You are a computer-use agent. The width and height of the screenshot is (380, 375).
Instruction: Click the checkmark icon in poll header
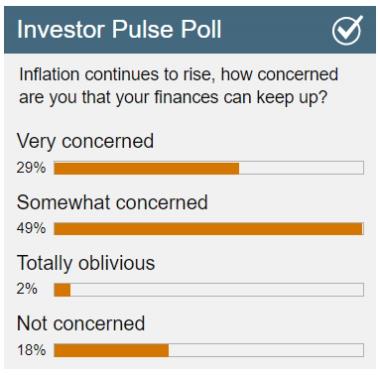347,30
